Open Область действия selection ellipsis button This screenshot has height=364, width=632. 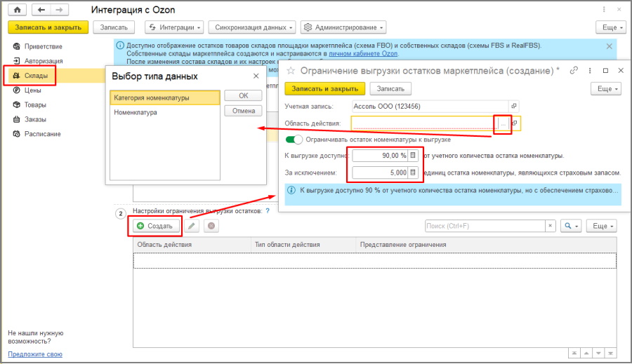[503, 124]
